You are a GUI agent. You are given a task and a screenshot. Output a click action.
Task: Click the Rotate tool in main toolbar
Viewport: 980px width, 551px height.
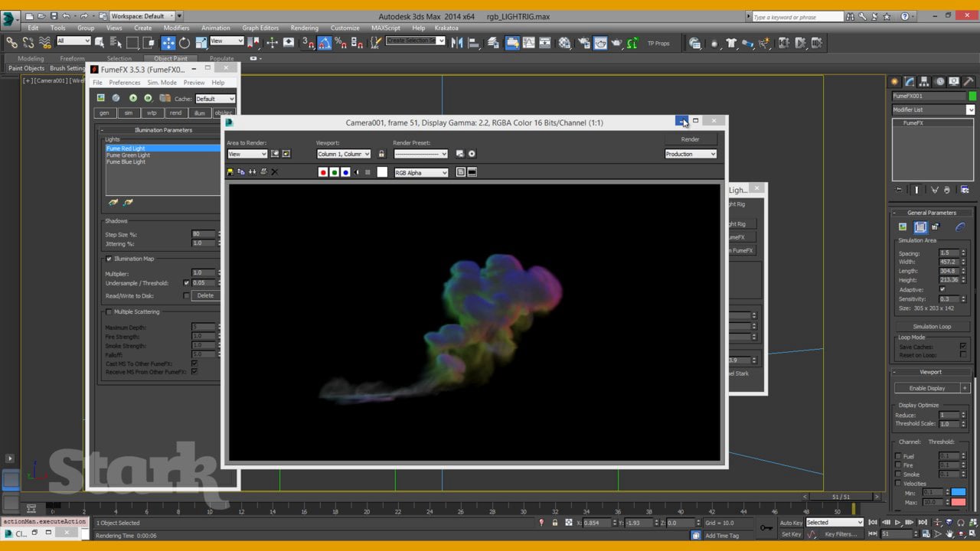185,43
